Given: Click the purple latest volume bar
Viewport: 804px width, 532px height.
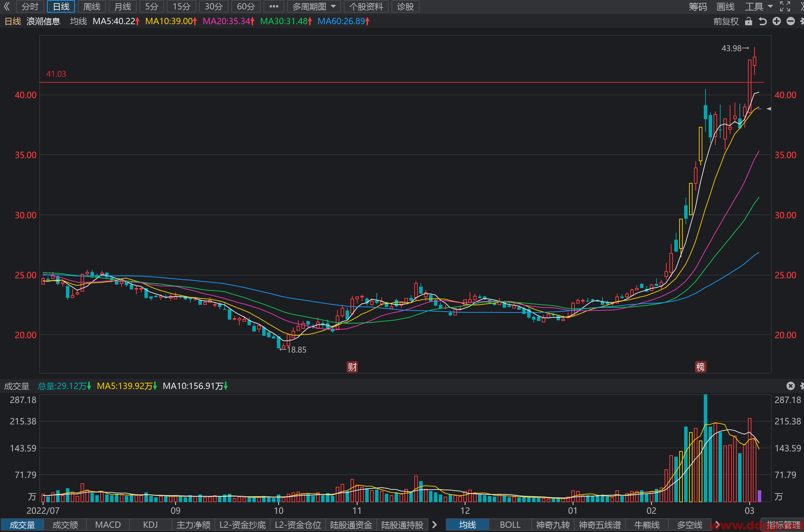Looking at the screenshot, I should tap(759, 496).
